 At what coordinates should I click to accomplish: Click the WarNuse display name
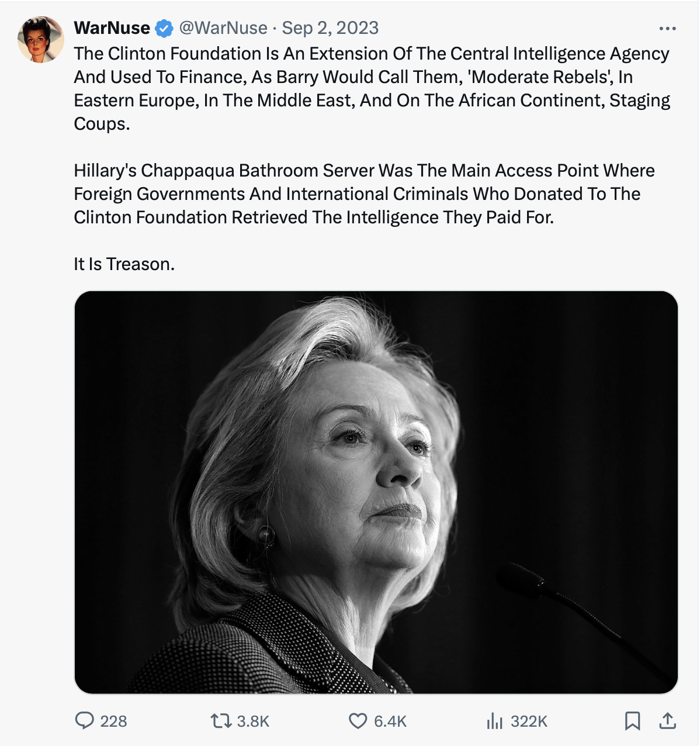click(112, 28)
